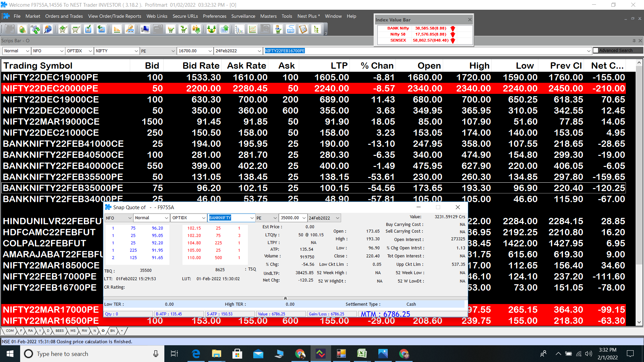Select the NIFTY22DEC20000PE row
This screenshot has height=362, width=644.
coord(314,88)
